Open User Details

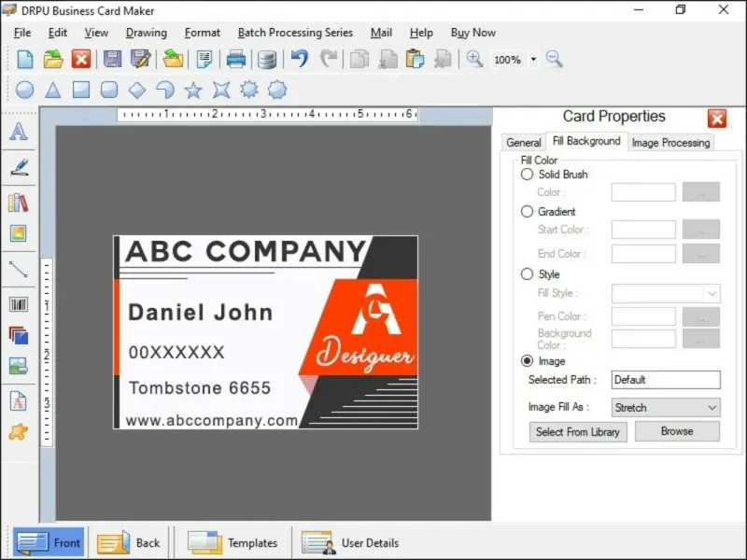(351, 542)
